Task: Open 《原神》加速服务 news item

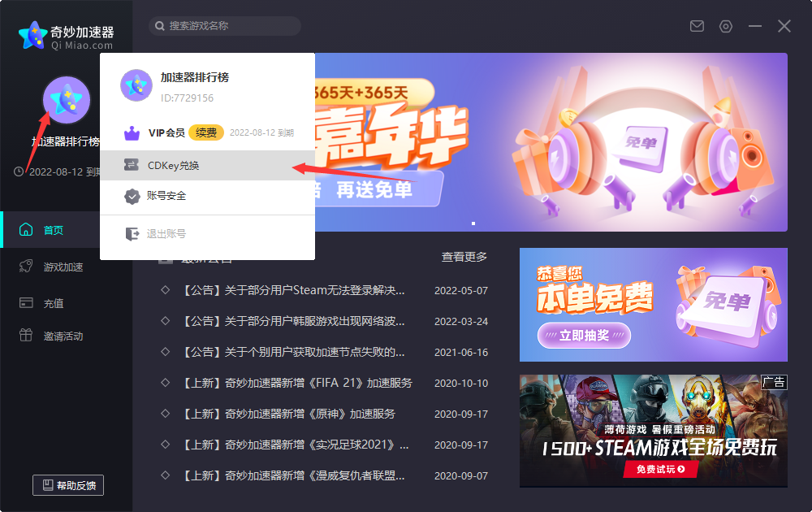Action: tap(289, 414)
